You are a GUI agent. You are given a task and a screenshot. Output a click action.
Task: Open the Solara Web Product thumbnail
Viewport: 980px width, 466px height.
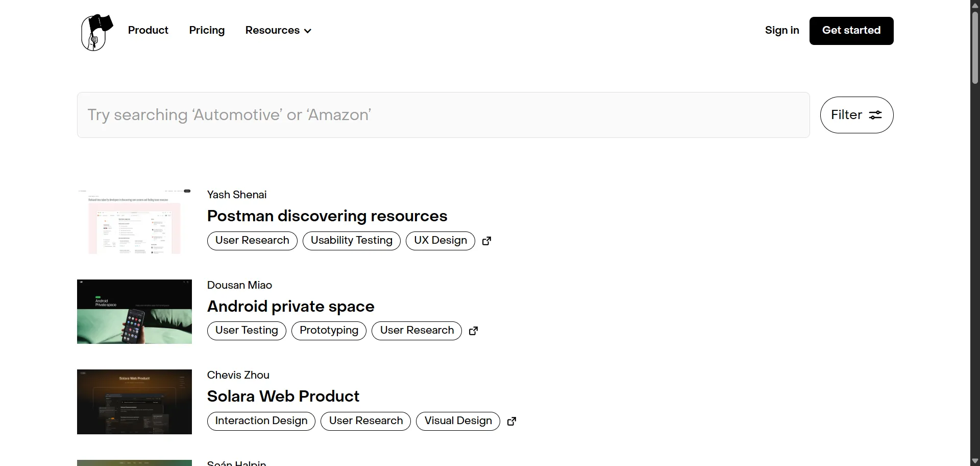tap(134, 402)
